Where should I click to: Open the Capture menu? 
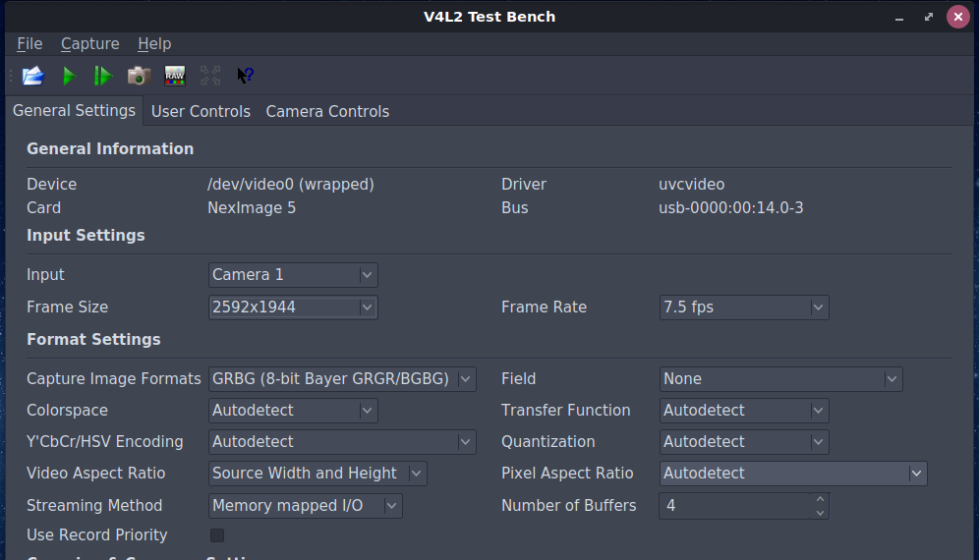(x=89, y=44)
